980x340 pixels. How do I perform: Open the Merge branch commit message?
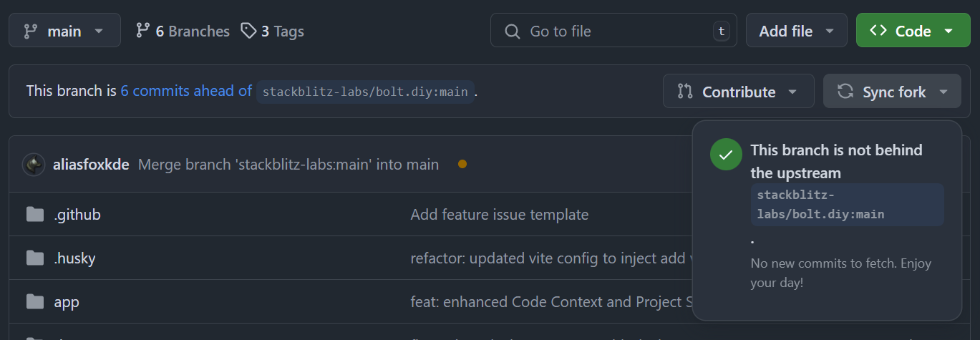288,165
